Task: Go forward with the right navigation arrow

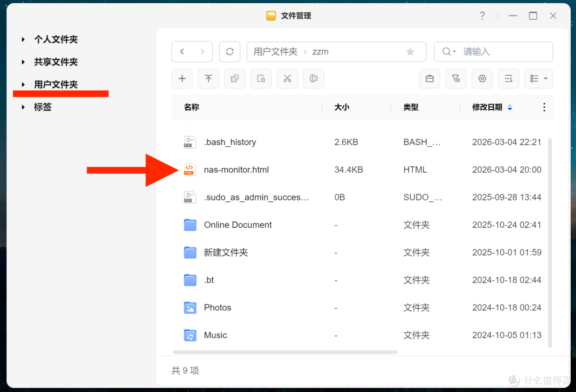Action: tap(202, 52)
